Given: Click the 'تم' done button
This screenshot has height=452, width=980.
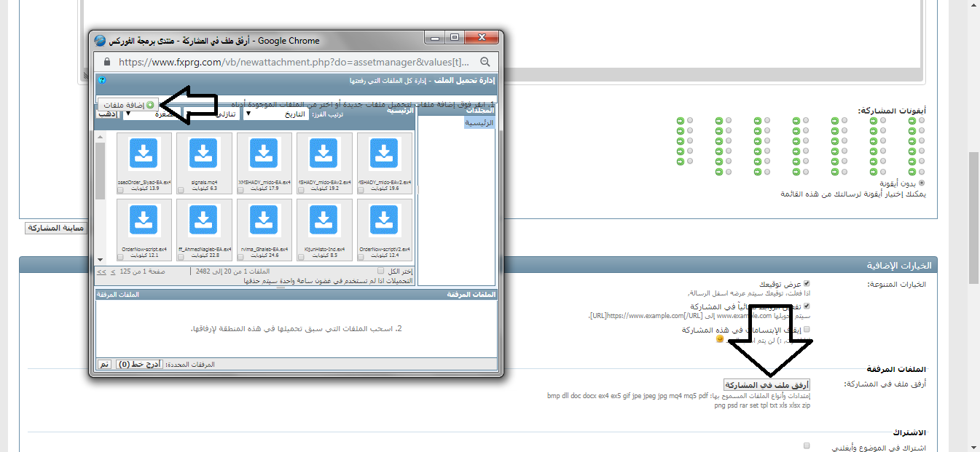Looking at the screenshot, I should coord(104,364).
